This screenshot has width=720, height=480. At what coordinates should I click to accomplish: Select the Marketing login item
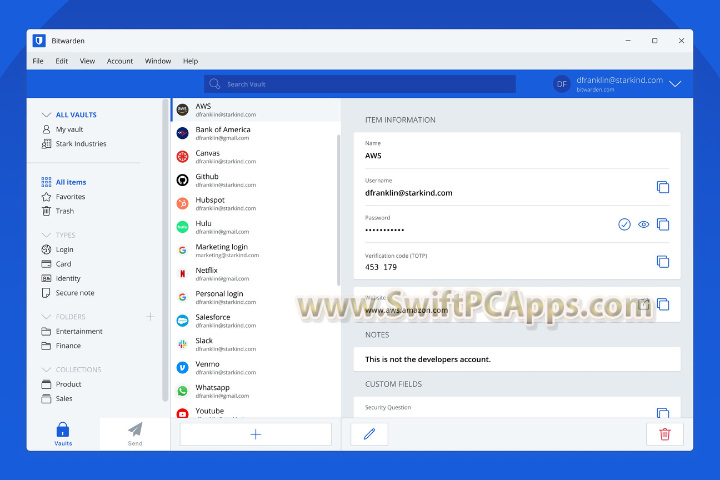[255, 250]
